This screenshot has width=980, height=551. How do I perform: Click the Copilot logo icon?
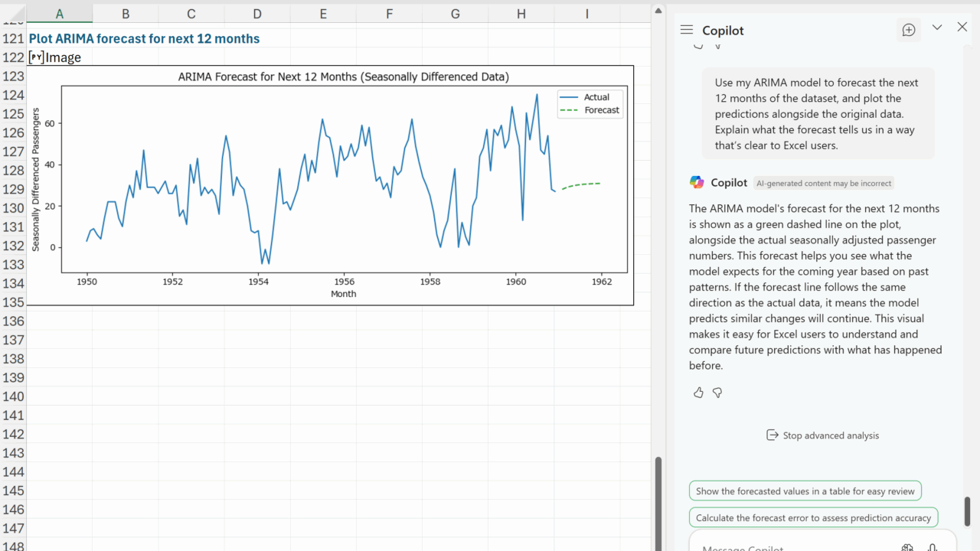pyautogui.click(x=697, y=182)
